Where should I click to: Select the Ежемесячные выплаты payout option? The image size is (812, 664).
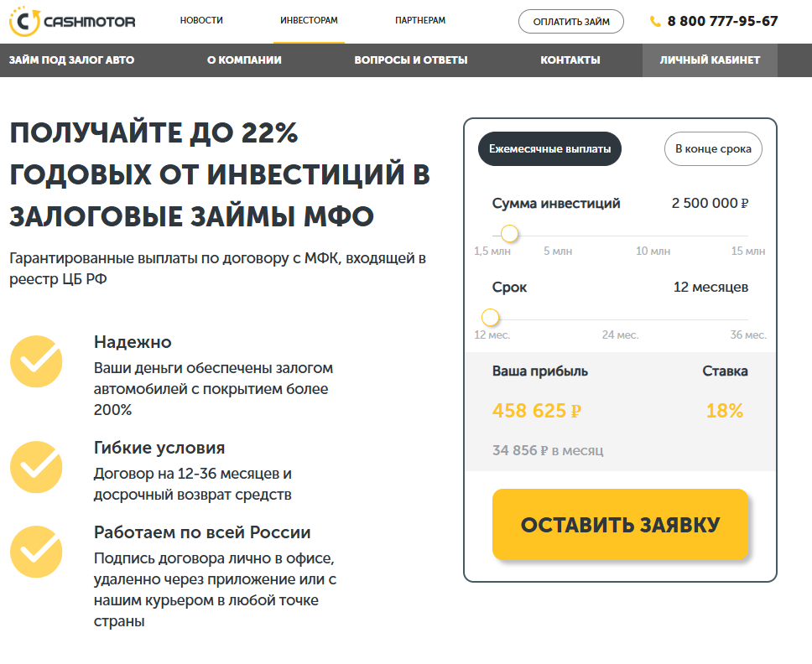[x=549, y=148]
